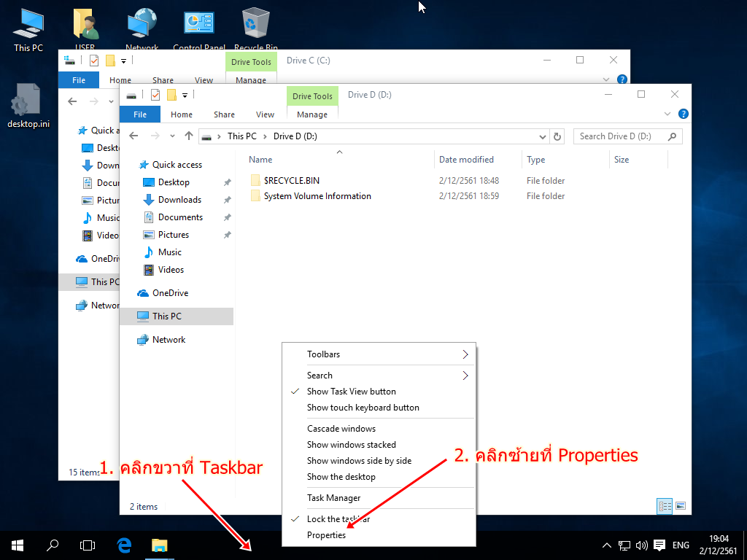Toggle Lock the taskbar option
The height and width of the screenshot is (560, 747).
pos(338,519)
